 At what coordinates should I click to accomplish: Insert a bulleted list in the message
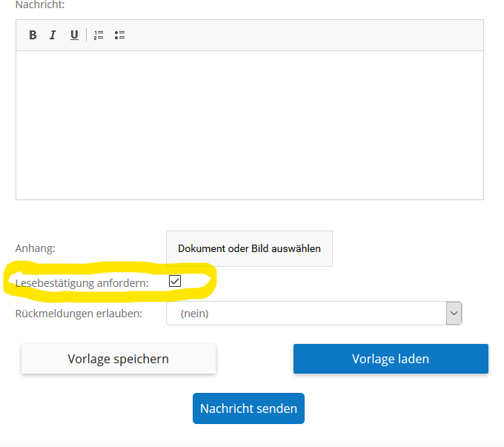coord(119,35)
